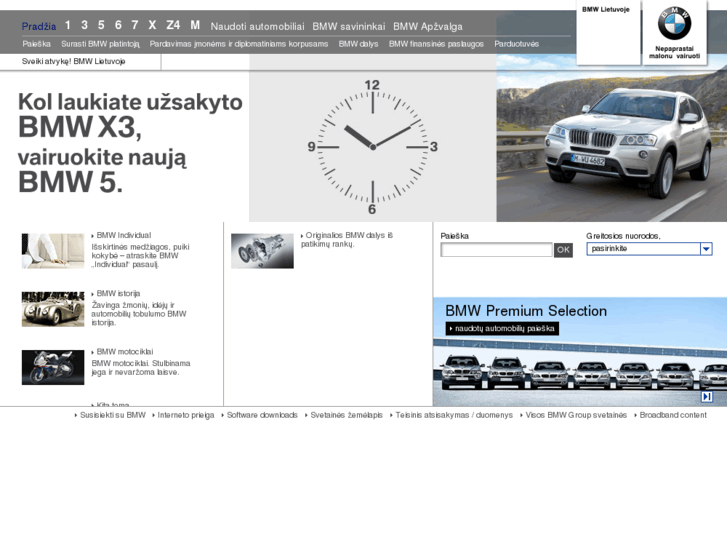Focus the Paieška search input field
The width and height of the screenshot is (727, 545).
pyautogui.click(x=496, y=250)
